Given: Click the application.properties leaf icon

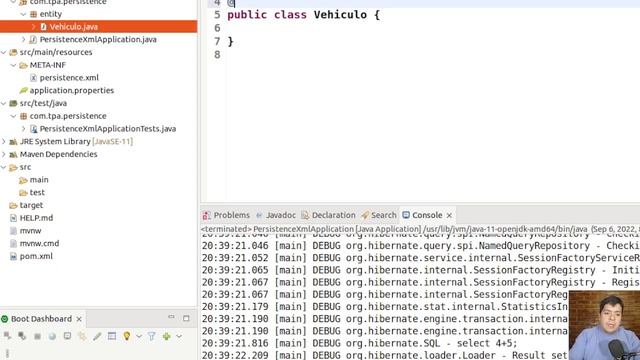Looking at the screenshot, I should (x=24, y=90).
